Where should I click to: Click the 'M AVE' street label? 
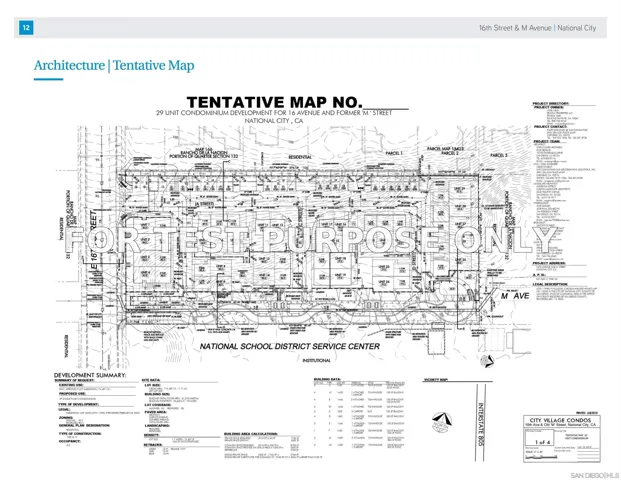(x=515, y=296)
